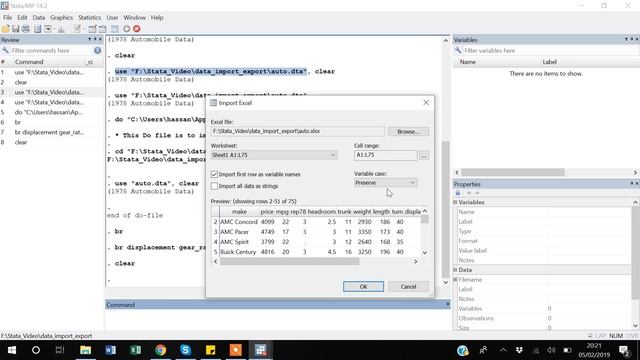This screenshot has width=640, height=360.
Task: Click the Cell range input field
Action: [386, 155]
